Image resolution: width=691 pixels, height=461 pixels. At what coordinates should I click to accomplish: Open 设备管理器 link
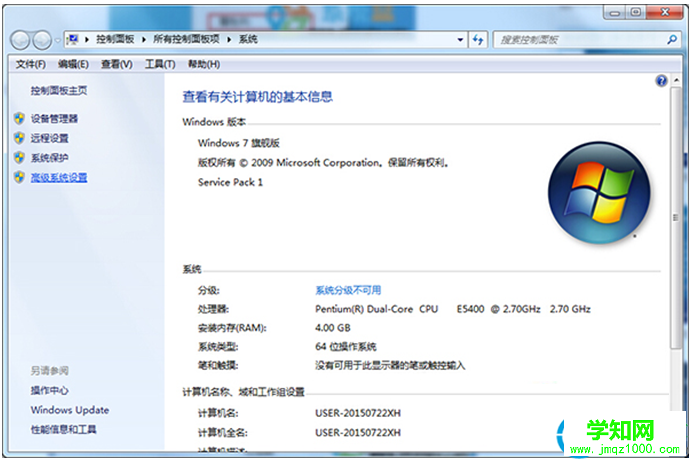click(54, 119)
